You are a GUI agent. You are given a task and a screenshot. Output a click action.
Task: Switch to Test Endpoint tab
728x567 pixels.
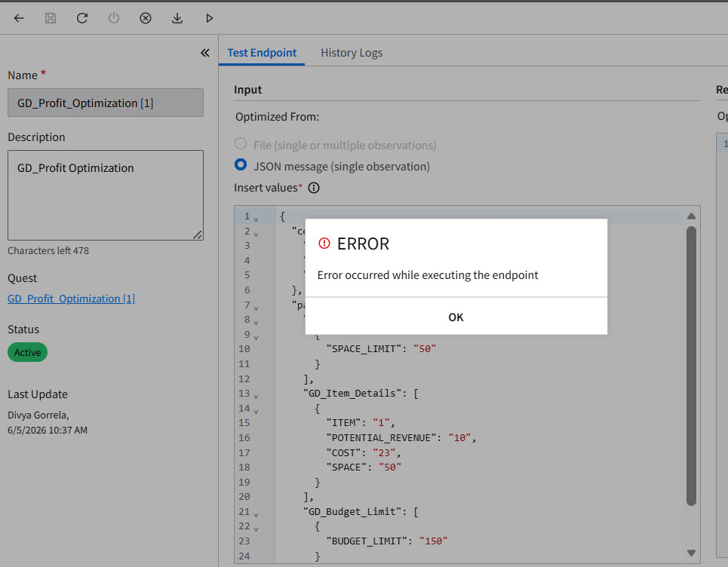tap(262, 53)
